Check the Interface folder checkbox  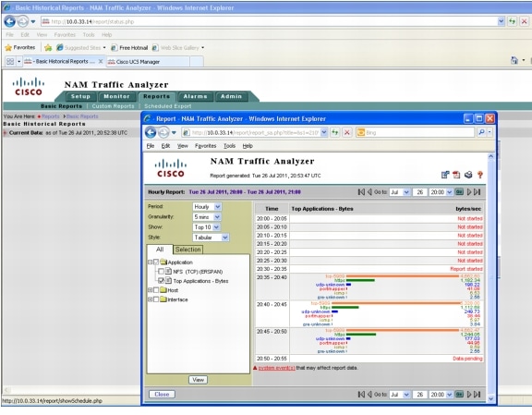tap(156, 299)
